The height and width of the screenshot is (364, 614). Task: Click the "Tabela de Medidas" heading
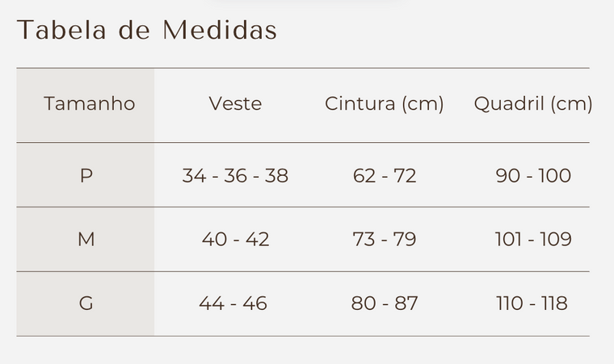(x=147, y=31)
